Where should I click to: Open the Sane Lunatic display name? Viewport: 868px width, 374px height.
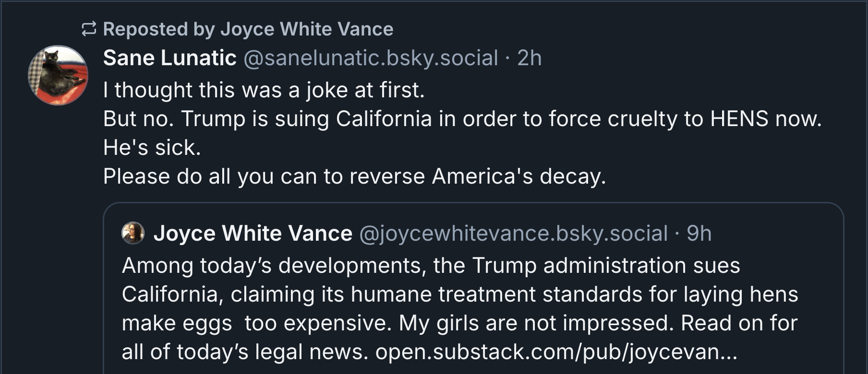pyautogui.click(x=169, y=58)
